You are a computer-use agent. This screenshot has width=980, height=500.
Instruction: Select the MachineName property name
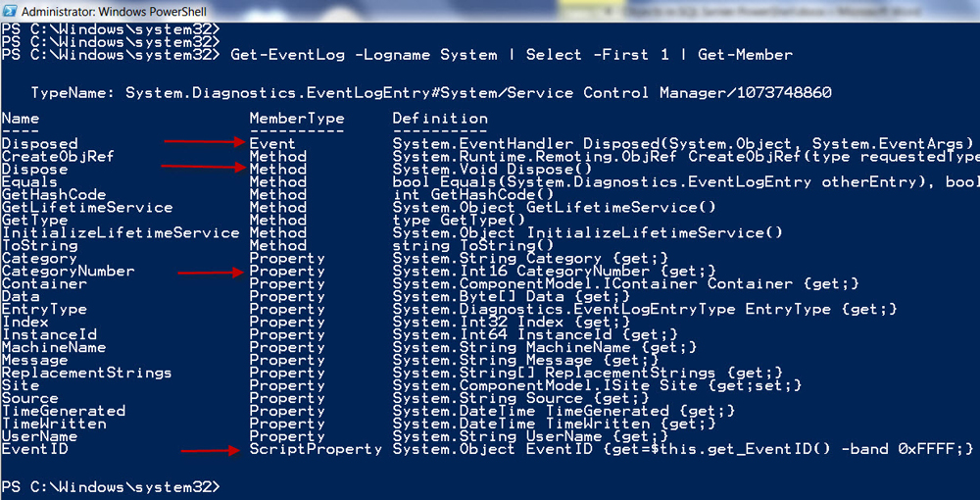pos(53,347)
